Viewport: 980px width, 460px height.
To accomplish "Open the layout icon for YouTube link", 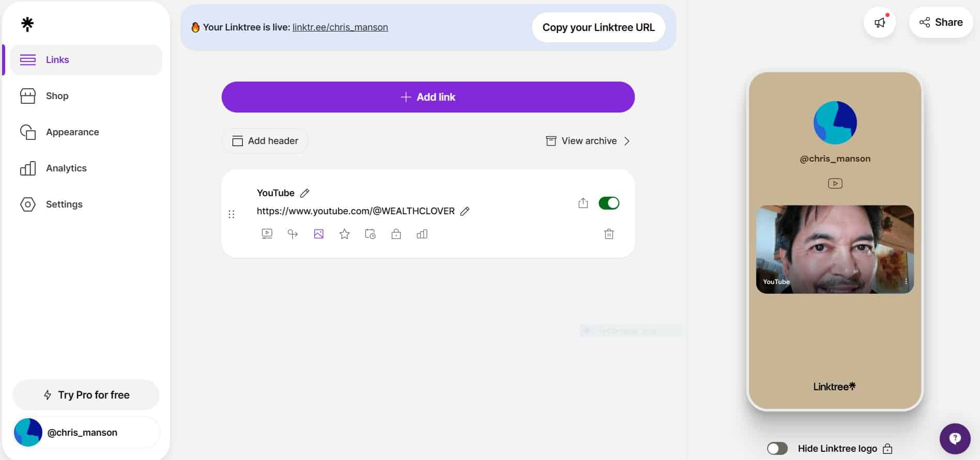I will (x=267, y=234).
